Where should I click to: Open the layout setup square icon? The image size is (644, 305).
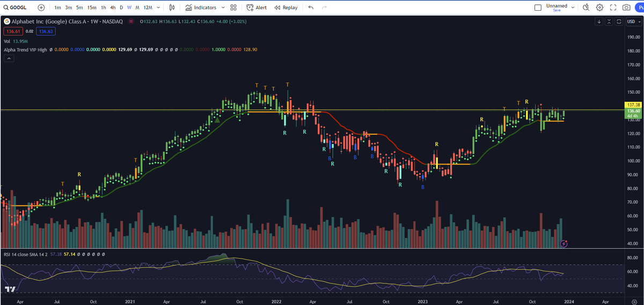[x=538, y=8]
